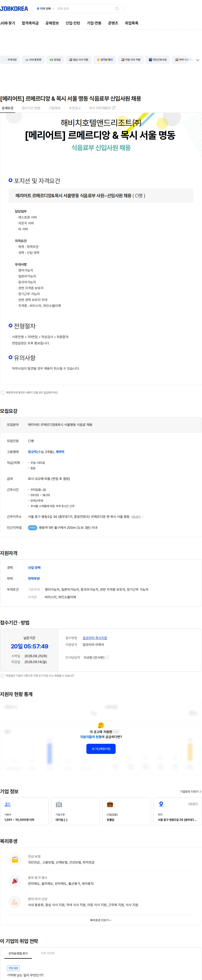Click the 정규직 employment type link
Image resolution: width=202 pixels, height=980 pixels.
coord(32,452)
